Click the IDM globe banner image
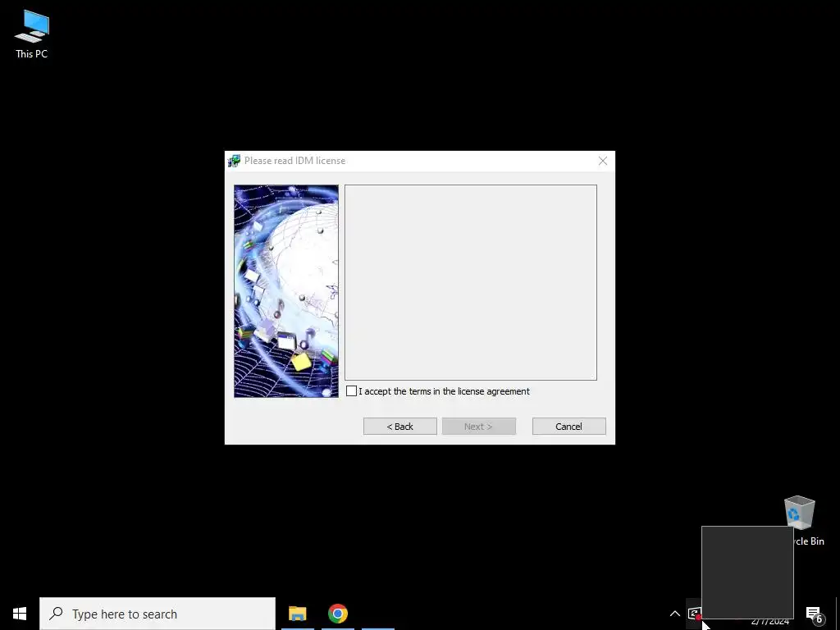840x630 pixels. click(286, 291)
